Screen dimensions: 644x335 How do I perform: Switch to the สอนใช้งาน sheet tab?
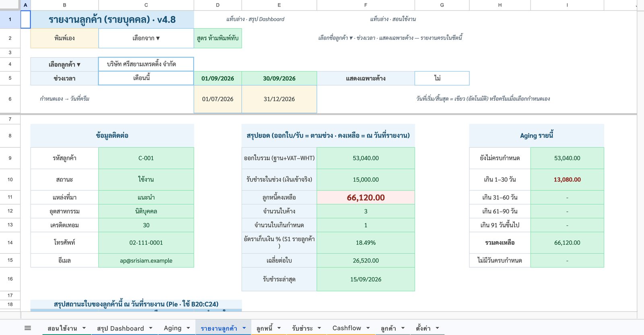coord(62,328)
